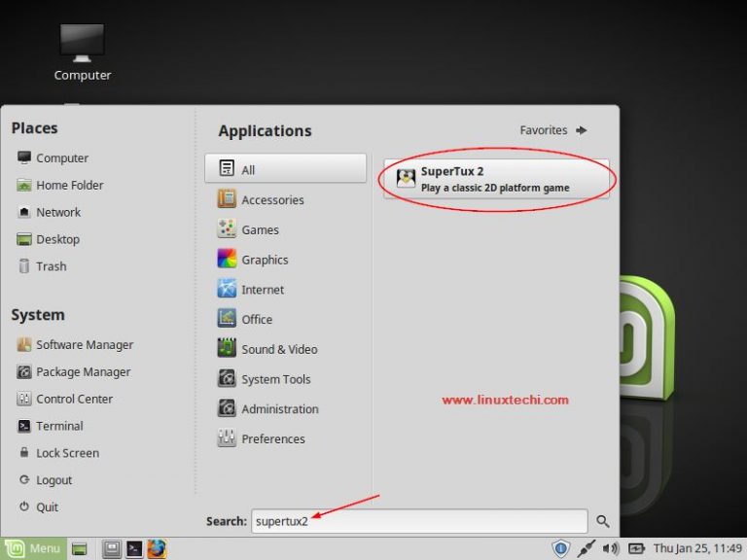Viewport: 747px width, 560px height.
Task: Select All applications category
Action: (285, 168)
